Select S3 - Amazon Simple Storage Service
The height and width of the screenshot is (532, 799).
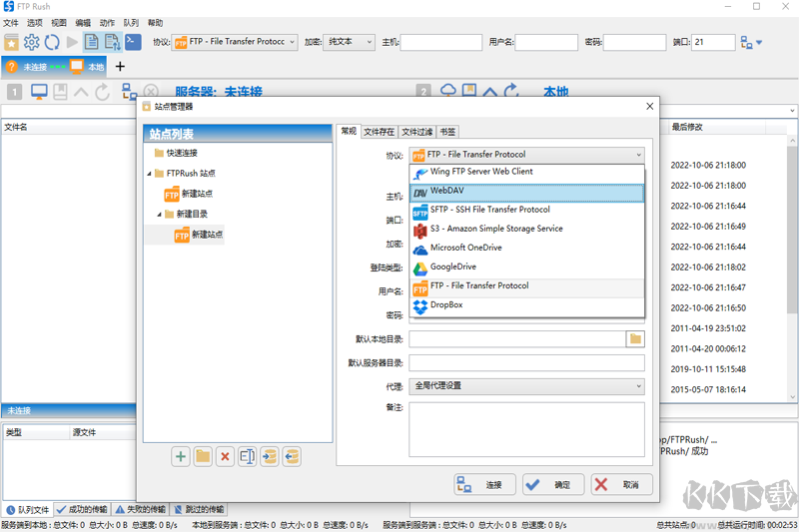tap(527, 231)
